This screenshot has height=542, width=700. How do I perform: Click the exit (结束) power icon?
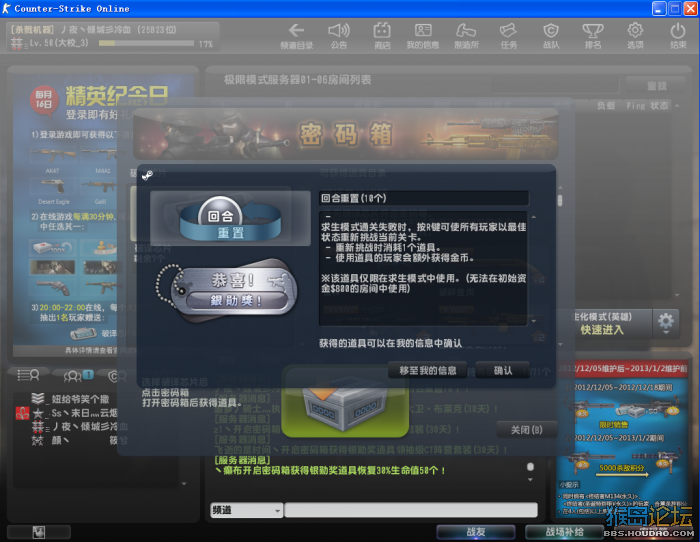click(678, 36)
